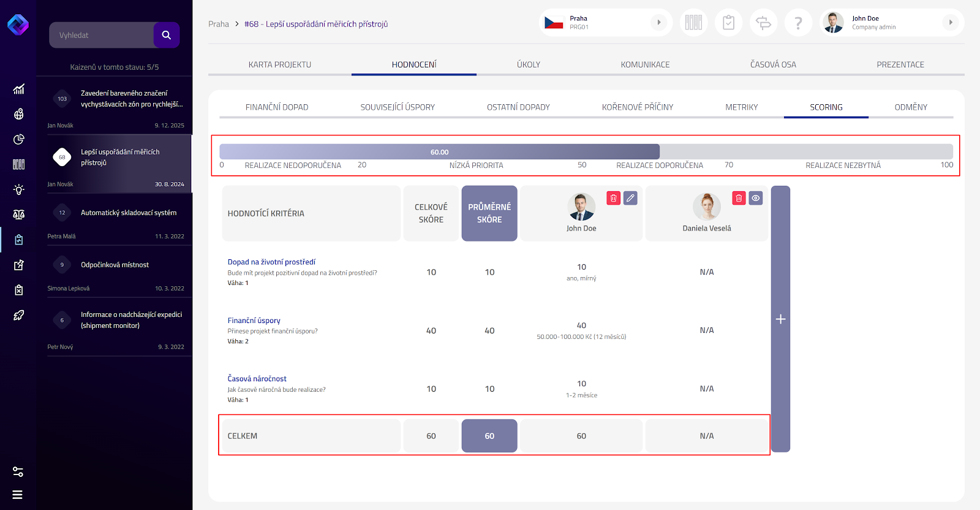Expand the Praha PRG01 location selector

pos(658,23)
